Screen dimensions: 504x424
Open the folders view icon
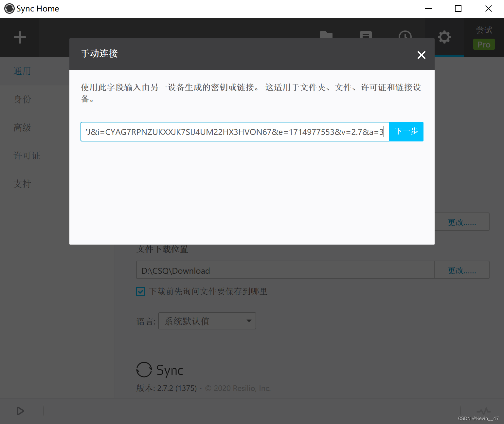326,35
